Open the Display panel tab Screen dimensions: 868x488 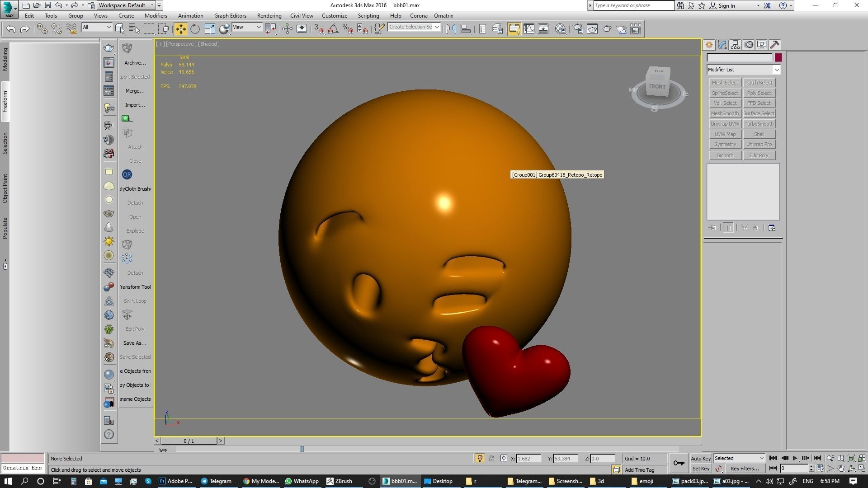coord(762,45)
